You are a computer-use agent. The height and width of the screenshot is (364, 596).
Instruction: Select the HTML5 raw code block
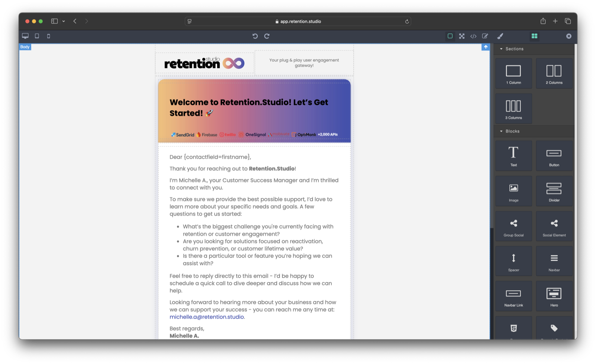[514, 328]
